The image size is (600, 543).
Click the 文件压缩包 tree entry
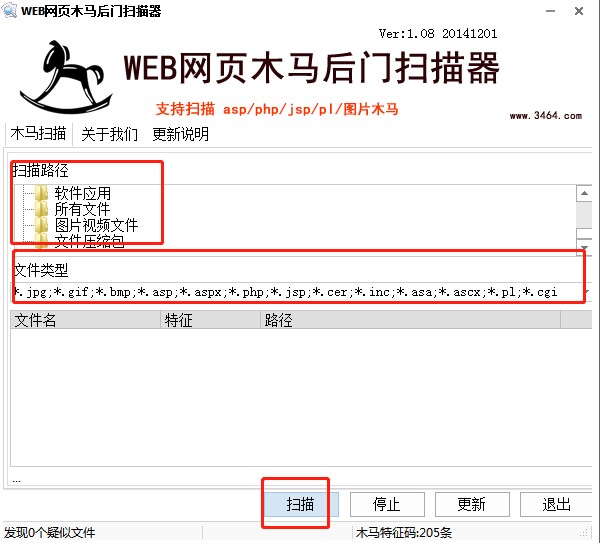90,241
